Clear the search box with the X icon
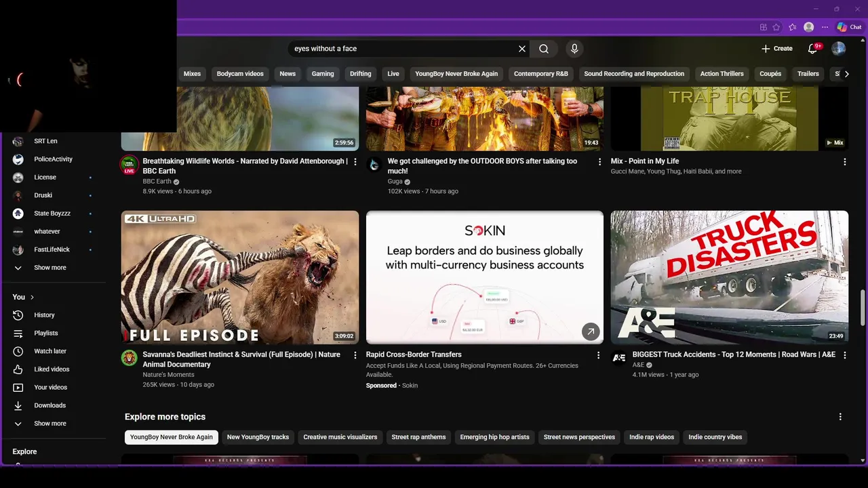This screenshot has height=488, width=868. pyautogui.click(x=522, y=49)
